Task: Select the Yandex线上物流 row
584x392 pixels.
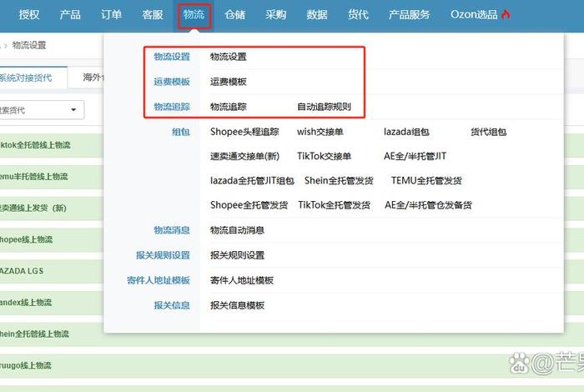Action: point(52,302)
